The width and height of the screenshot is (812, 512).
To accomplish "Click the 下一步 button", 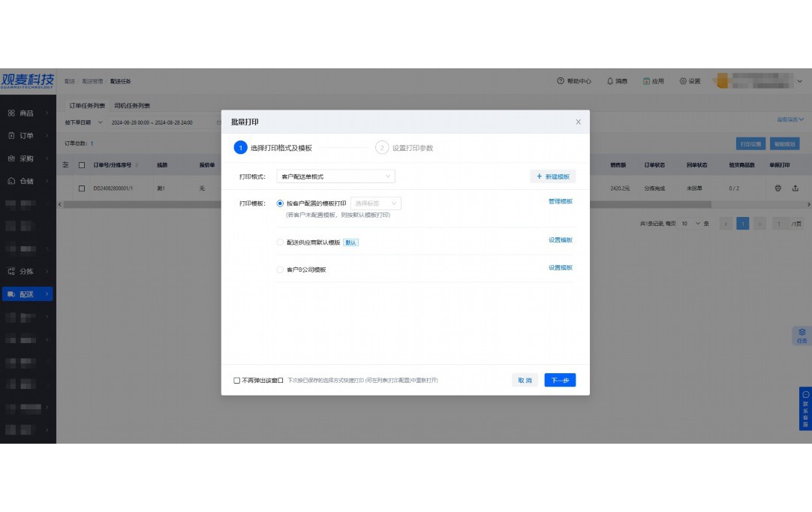I will pyautogui.click(x=560, y=381).
